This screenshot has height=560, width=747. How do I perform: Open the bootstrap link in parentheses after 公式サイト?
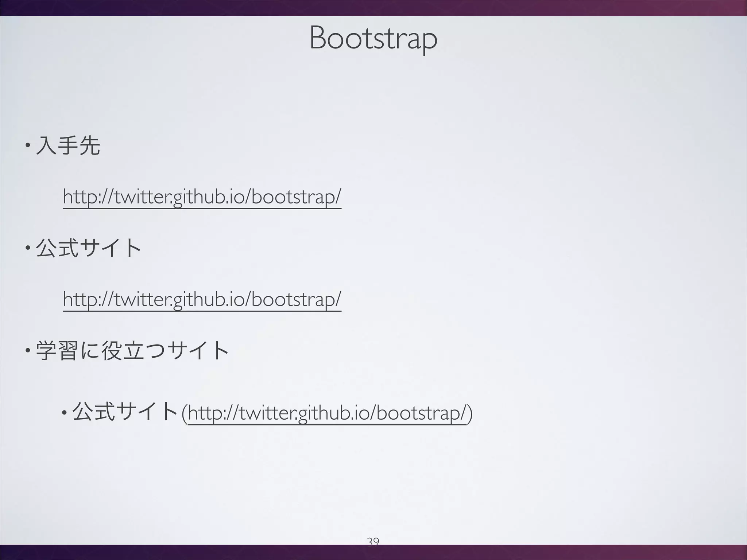click(327, 413)
